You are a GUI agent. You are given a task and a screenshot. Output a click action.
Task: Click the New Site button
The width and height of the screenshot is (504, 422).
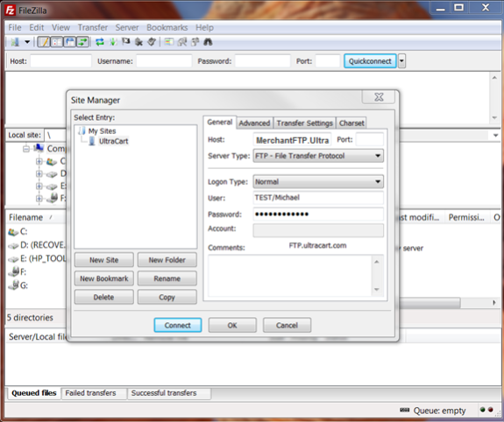tap(104, 260)
